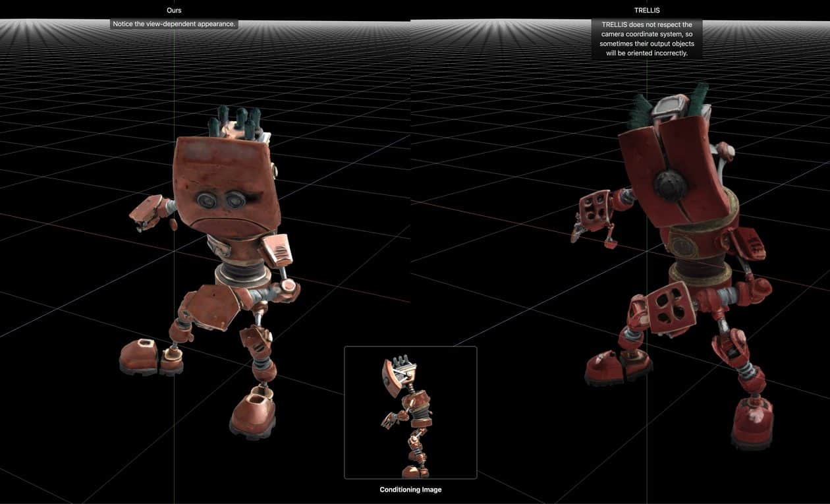830x504 pixels.
Task: Click the view-dependent appearance note
Action: (174, 24)
